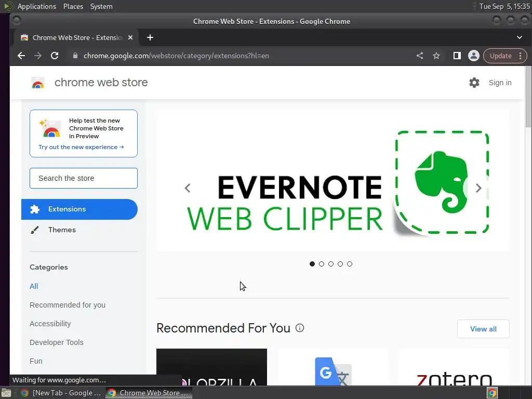Viewport: 532px width, 399px height.
Task: Open the Applications menu
Action: [x=37, y=6]
